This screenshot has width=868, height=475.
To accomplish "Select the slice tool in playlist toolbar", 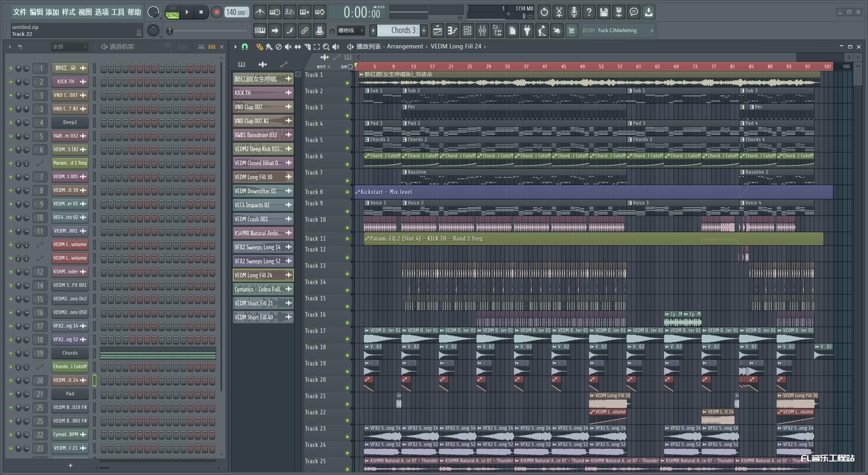I will coord(307,47).
